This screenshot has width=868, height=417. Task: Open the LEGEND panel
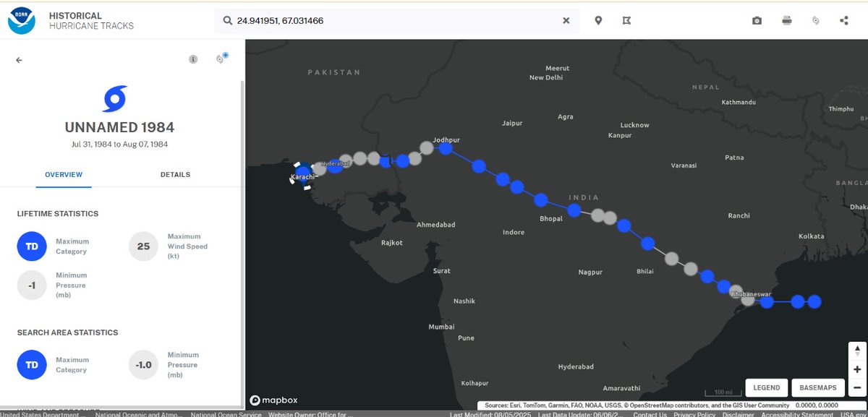pos(767,388)
